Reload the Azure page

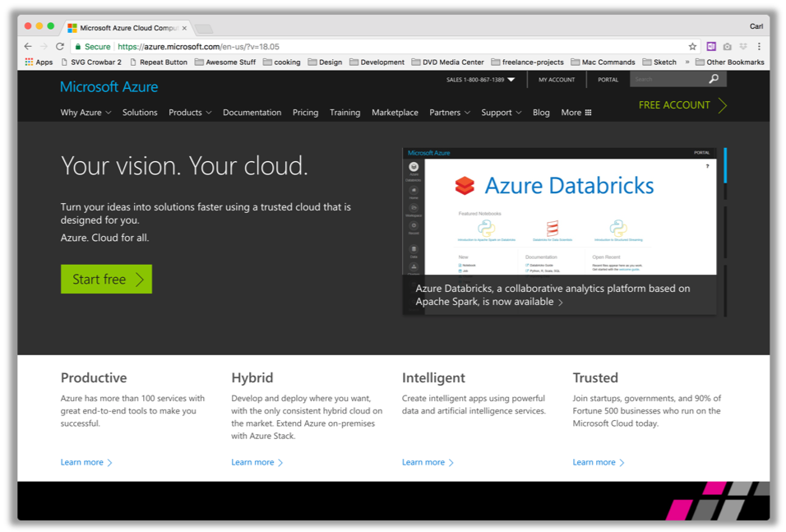click(x=60, y=47)
